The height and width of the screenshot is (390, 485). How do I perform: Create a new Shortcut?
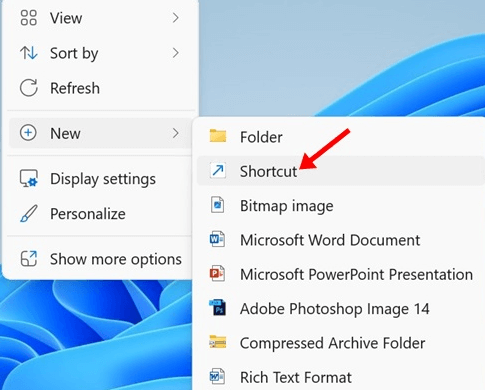pos(341,171)
